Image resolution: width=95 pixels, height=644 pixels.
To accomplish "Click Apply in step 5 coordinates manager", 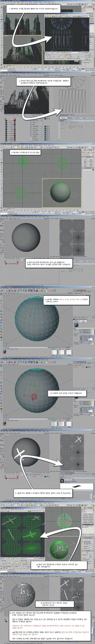I will (69, 355).
